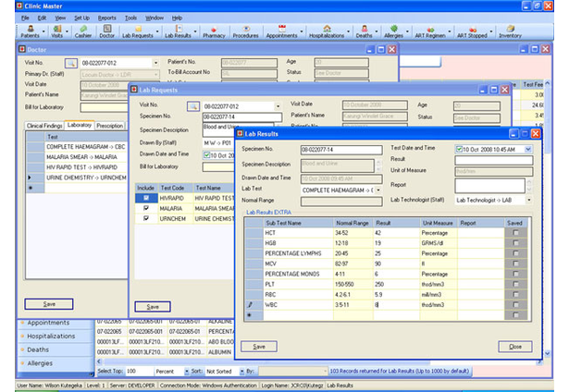Switch to the Clinical Findings tab
This screenshot has width=569, height=392.
click(x=44, y=125)
